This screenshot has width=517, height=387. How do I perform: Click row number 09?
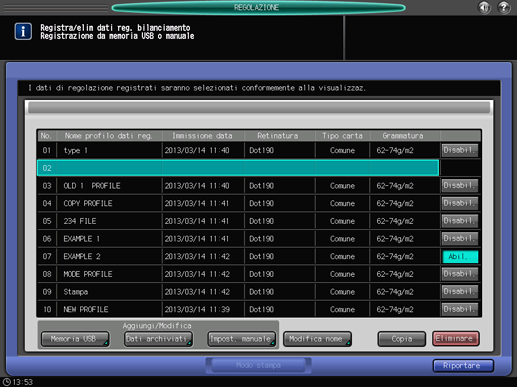(x=47, y=292)
